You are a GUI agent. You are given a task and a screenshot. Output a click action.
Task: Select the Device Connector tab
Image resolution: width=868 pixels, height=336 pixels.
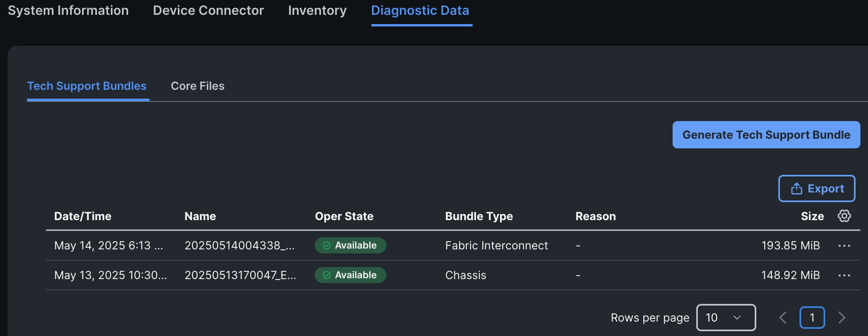(x=208, y=10)
